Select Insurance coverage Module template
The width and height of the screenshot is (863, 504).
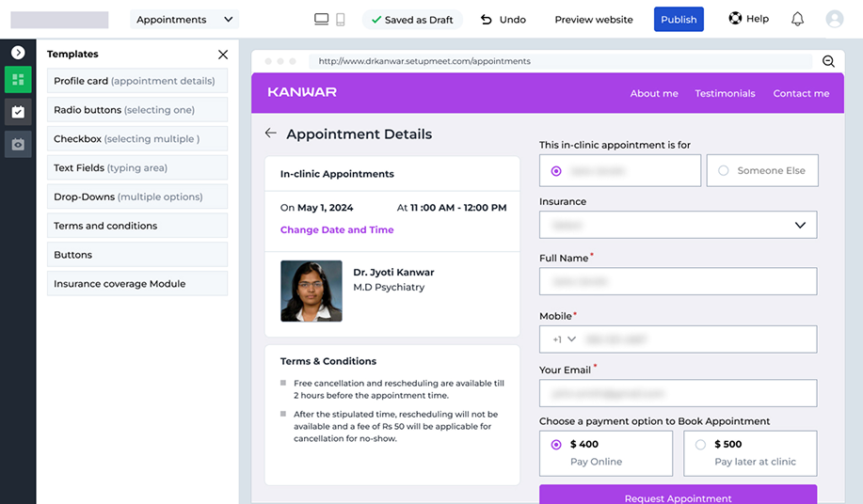coord(137,284)
